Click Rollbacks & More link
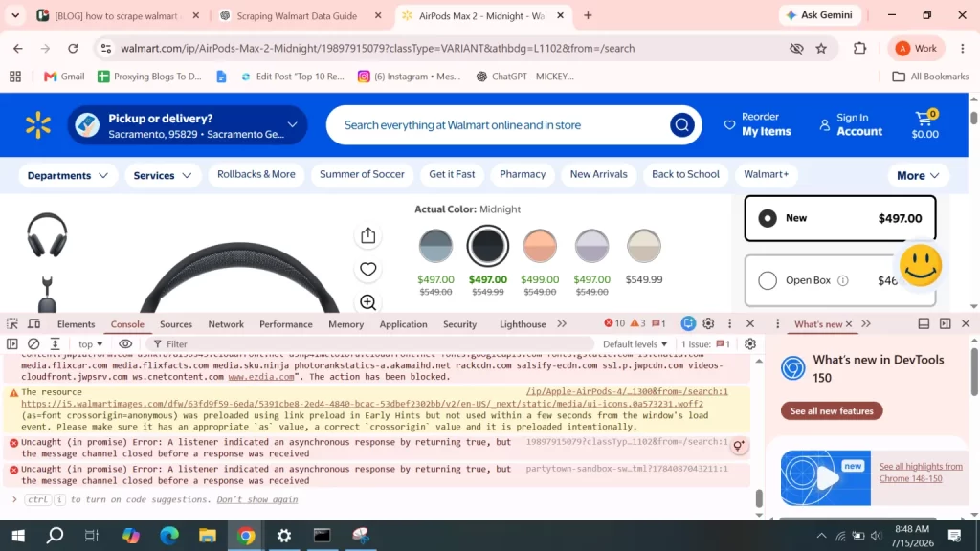The width and height of the screenshot is (980, 551). coord(256,174)
